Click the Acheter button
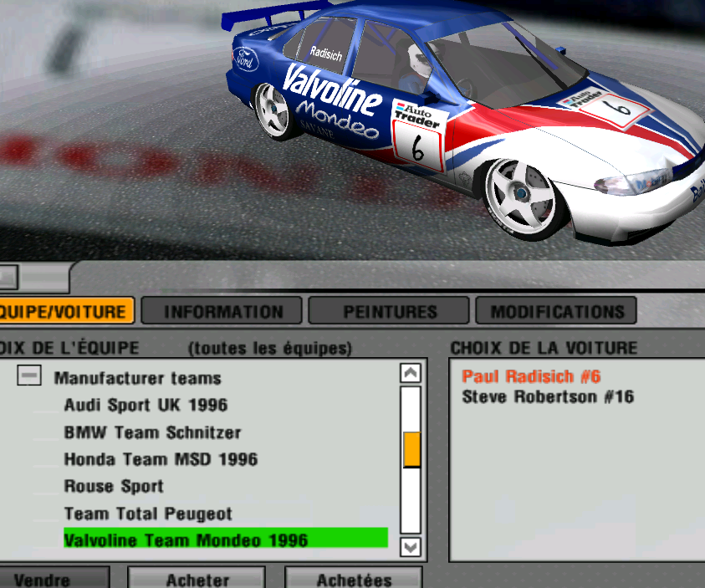Screen dimensions: 705x588 pyautogui.click(x=197, y=579)
